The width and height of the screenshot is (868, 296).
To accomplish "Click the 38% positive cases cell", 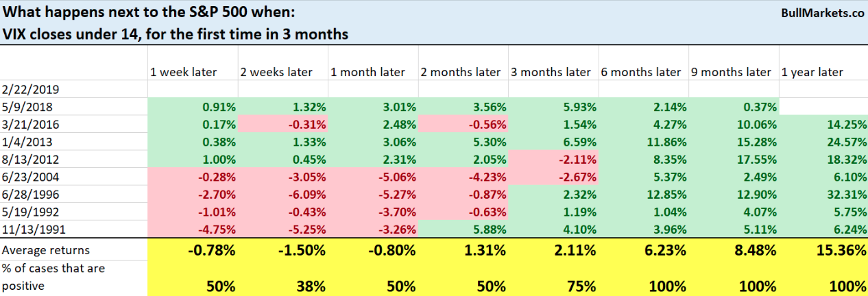I will tap(311, 285).
